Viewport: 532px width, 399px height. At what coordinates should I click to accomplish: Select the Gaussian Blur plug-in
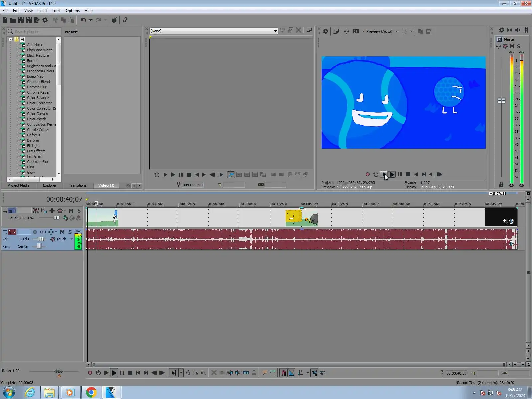click(38, 162)
